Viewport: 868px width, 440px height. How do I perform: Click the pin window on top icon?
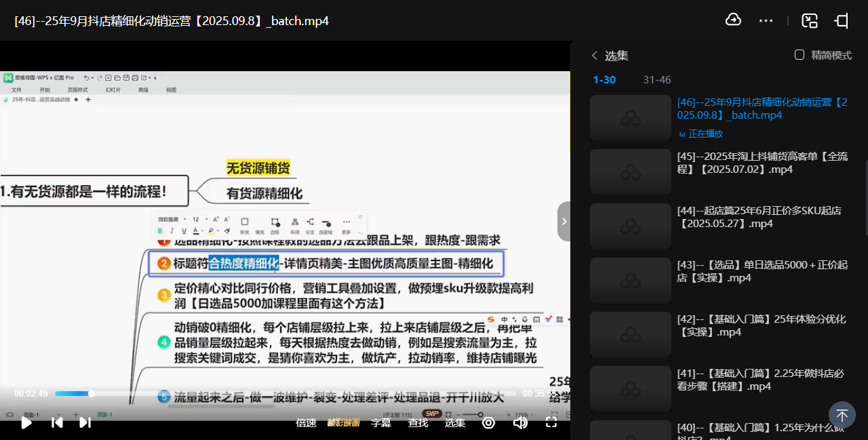pos(842,20)
